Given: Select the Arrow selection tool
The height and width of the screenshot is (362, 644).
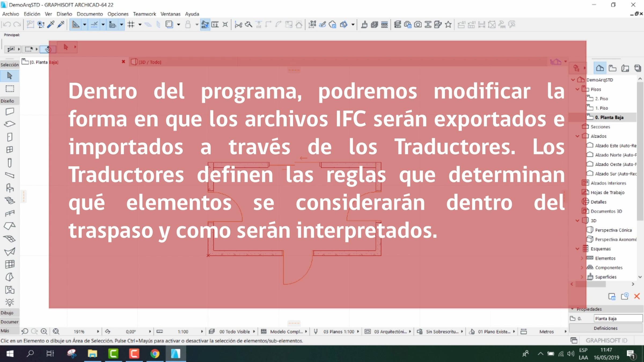Looking at the screenshot, I should [10, 76].
